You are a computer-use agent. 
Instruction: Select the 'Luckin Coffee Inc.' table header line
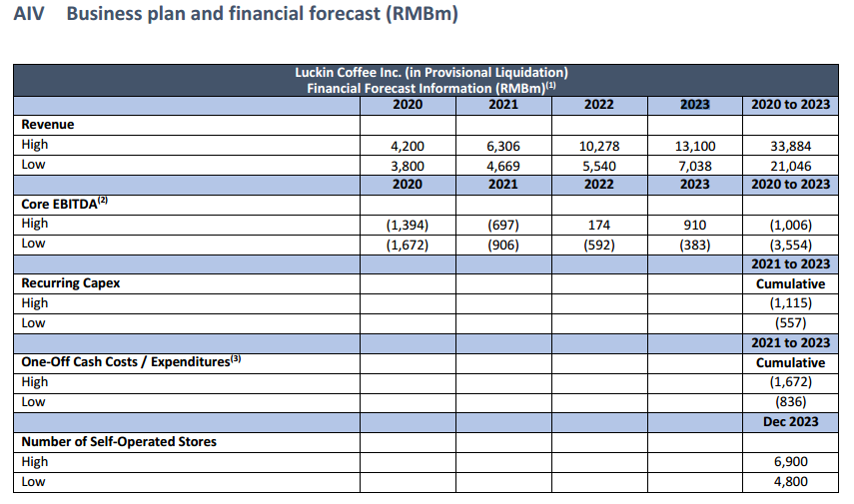430,73
